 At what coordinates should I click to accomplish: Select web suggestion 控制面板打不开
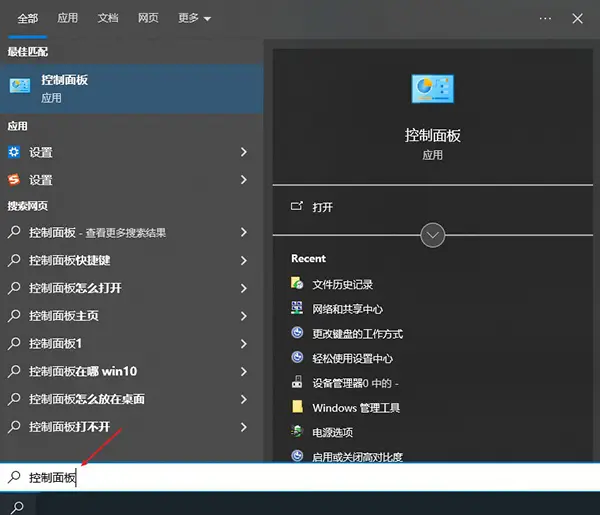coord(70,427)
